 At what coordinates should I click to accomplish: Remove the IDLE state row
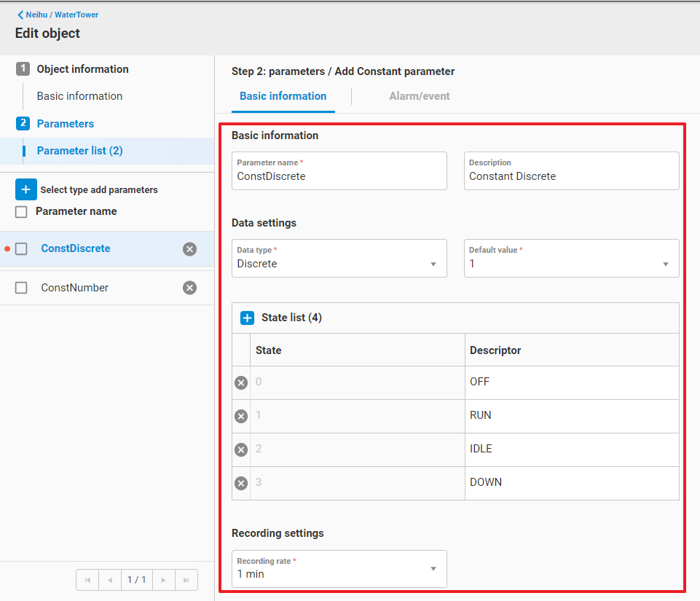point(241,449)
